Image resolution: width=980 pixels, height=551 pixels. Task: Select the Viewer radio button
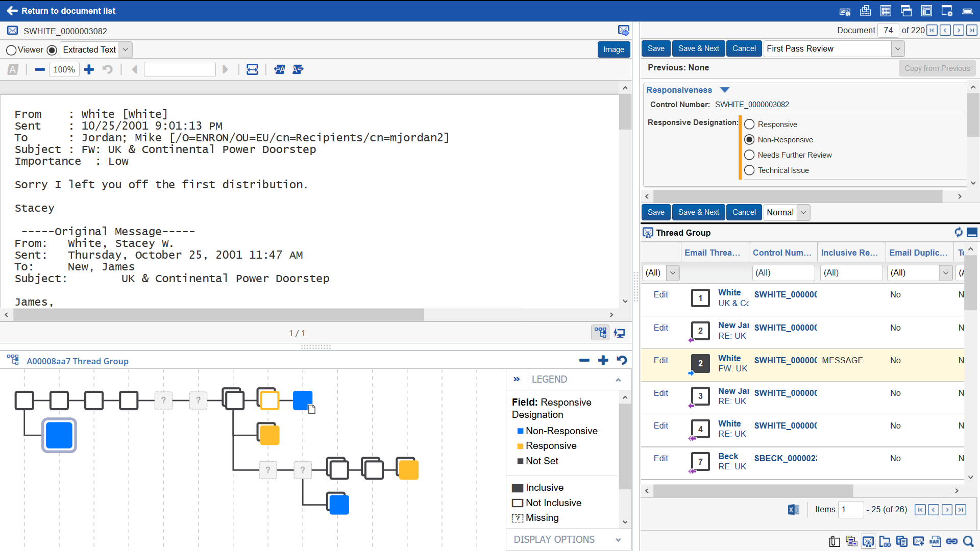pos(11,50)
